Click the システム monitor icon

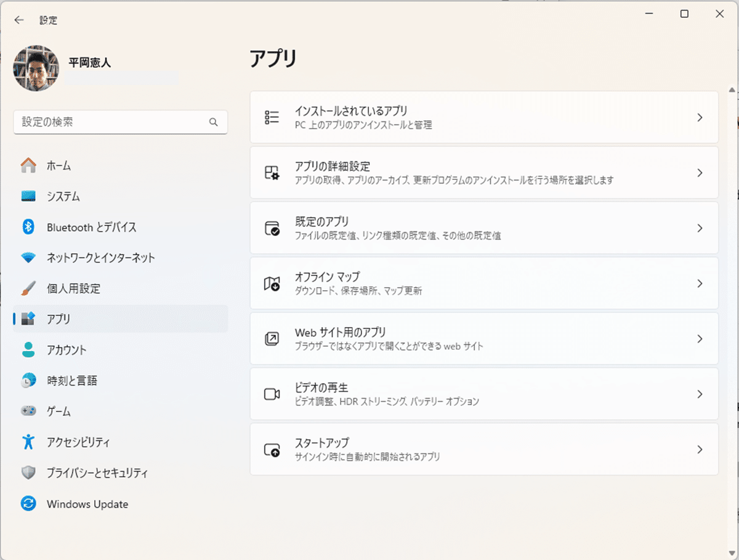click(28, 197)
